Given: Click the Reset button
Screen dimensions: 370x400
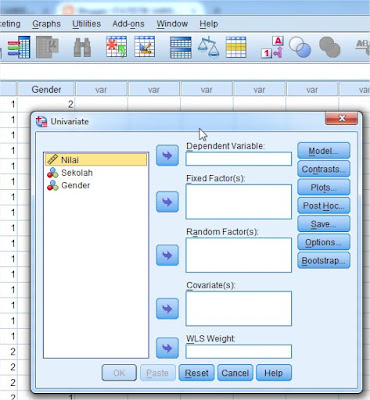Looking at the screenshot, I should tap(196, 373).
